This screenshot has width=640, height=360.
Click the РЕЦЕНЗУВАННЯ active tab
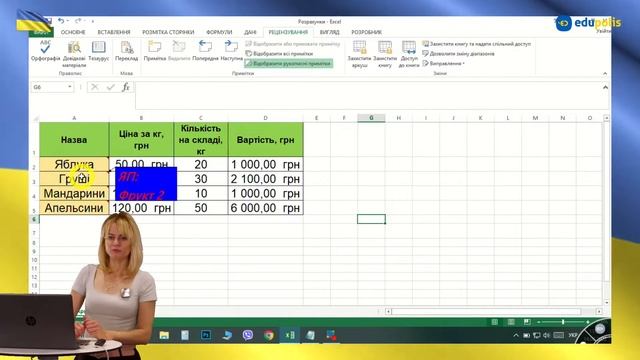288,32
